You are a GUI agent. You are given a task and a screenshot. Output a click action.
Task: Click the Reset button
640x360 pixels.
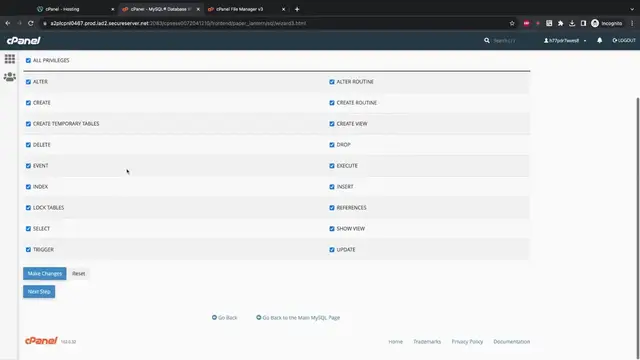[78, 273]
